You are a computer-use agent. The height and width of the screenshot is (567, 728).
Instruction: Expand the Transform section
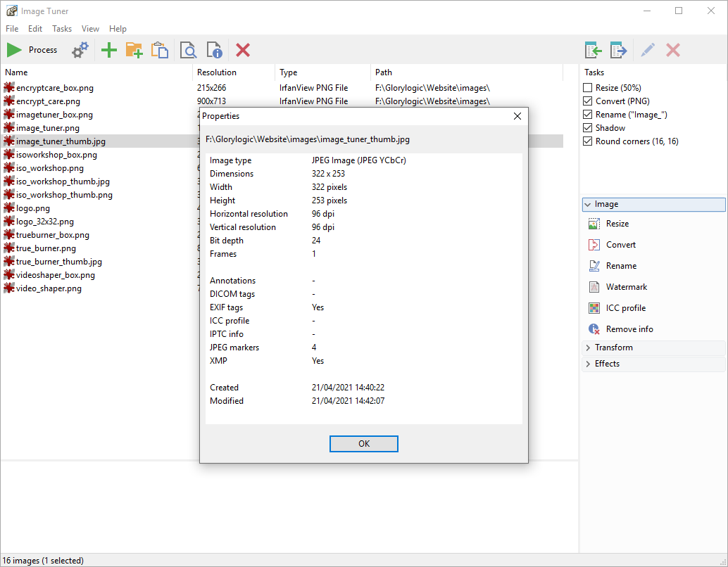coord(613,348)
